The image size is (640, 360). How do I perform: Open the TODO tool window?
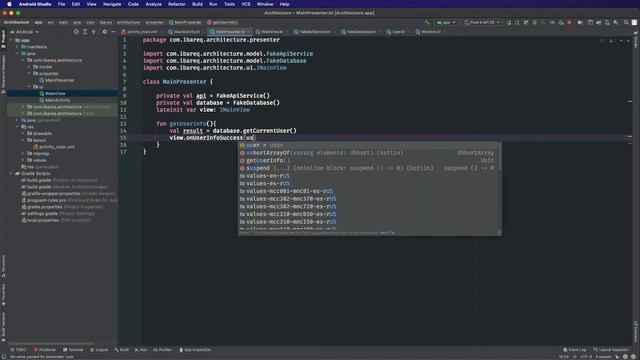click(x=18, y=350)
